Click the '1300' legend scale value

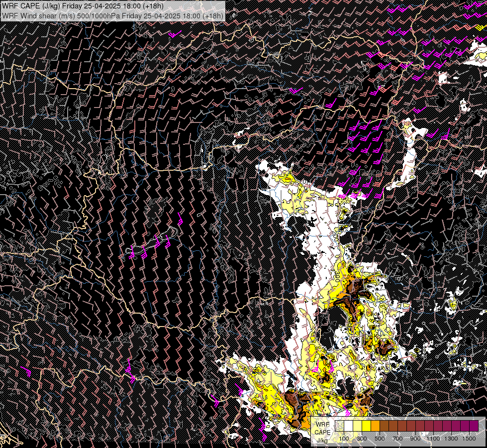[x=451, y=439]
